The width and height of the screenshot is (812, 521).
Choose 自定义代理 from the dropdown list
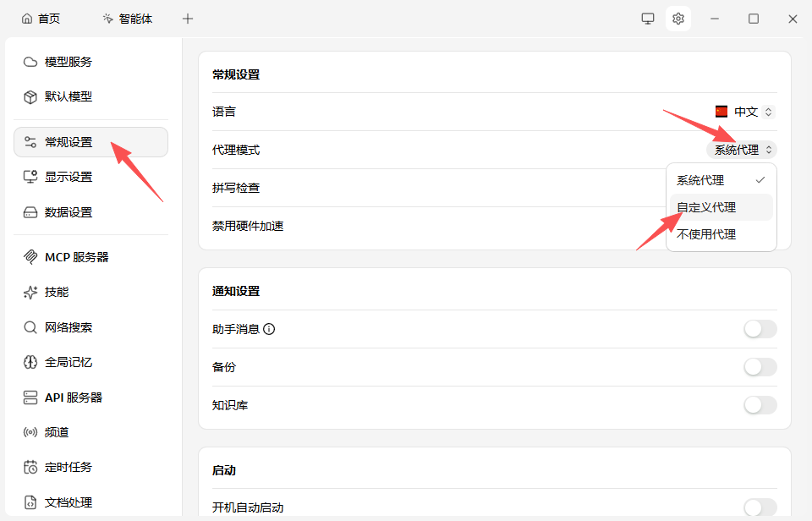721,207
